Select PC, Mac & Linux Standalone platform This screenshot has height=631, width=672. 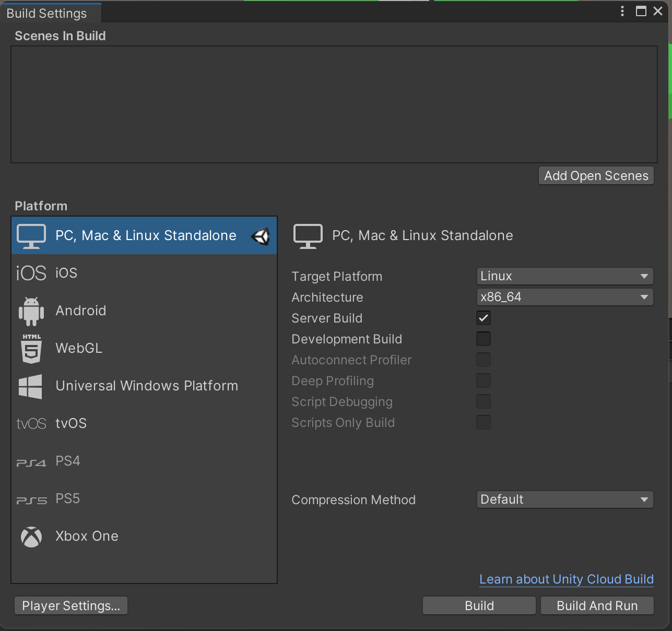(145, 235)
